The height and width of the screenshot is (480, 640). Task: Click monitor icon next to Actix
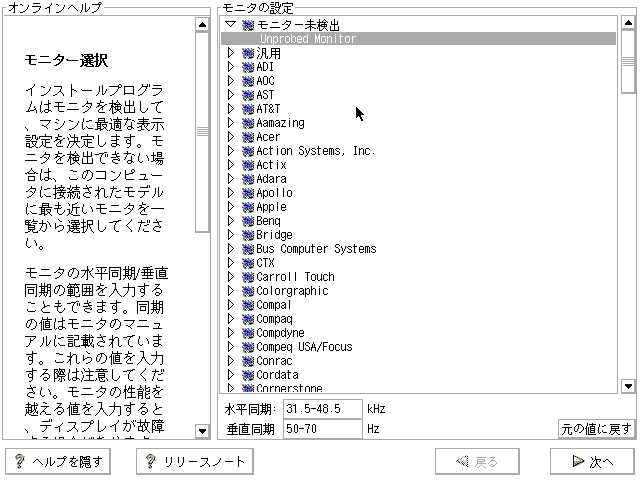click(248, 165)
